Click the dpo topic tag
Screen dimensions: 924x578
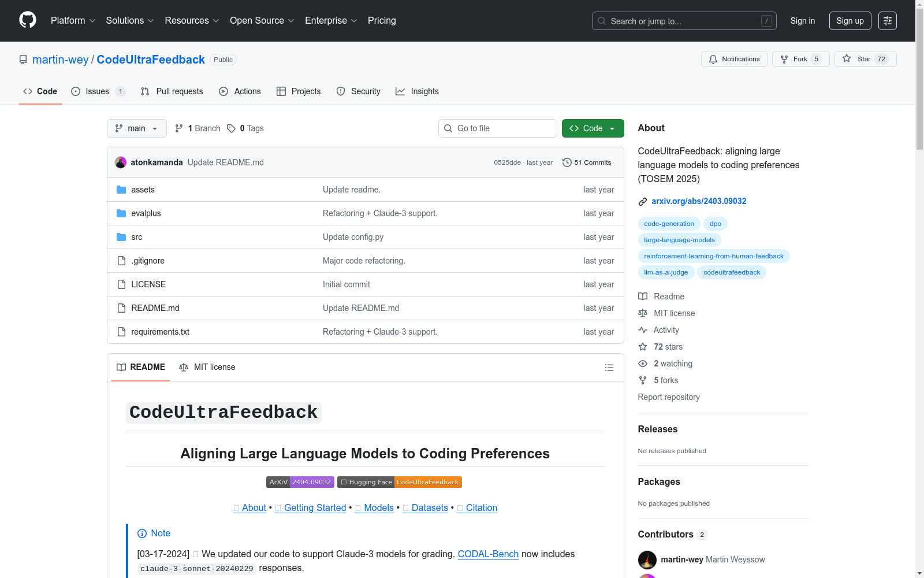pos(716,224)
